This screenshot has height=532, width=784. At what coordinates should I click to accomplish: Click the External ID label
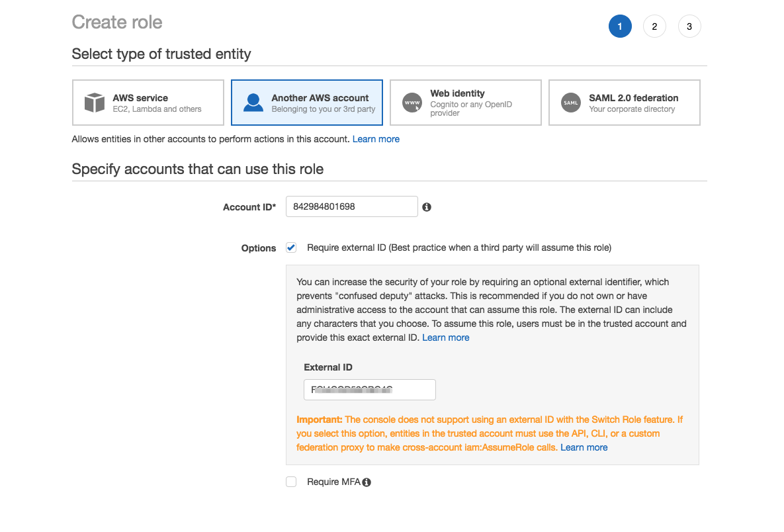[x=328, y=367]
